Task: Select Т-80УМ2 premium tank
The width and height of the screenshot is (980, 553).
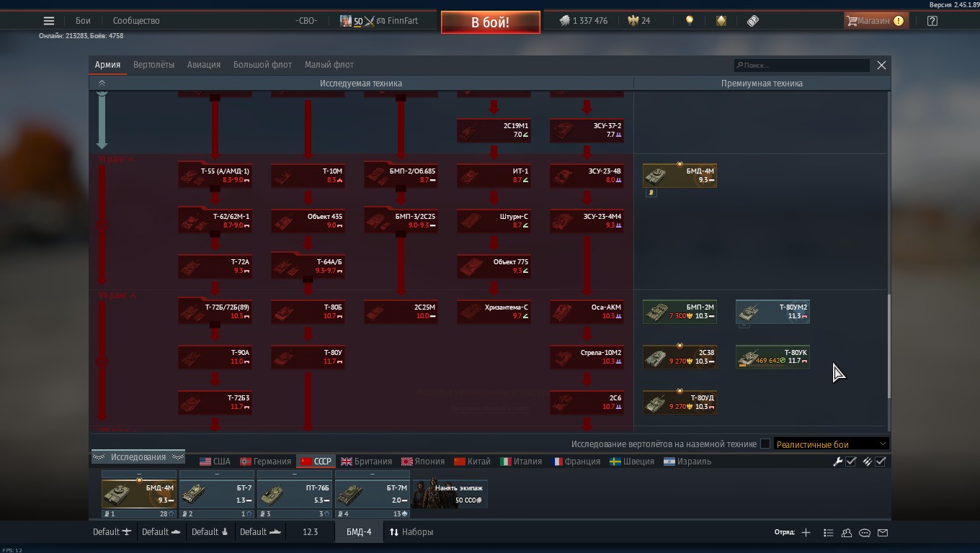Action: (772, 312)
